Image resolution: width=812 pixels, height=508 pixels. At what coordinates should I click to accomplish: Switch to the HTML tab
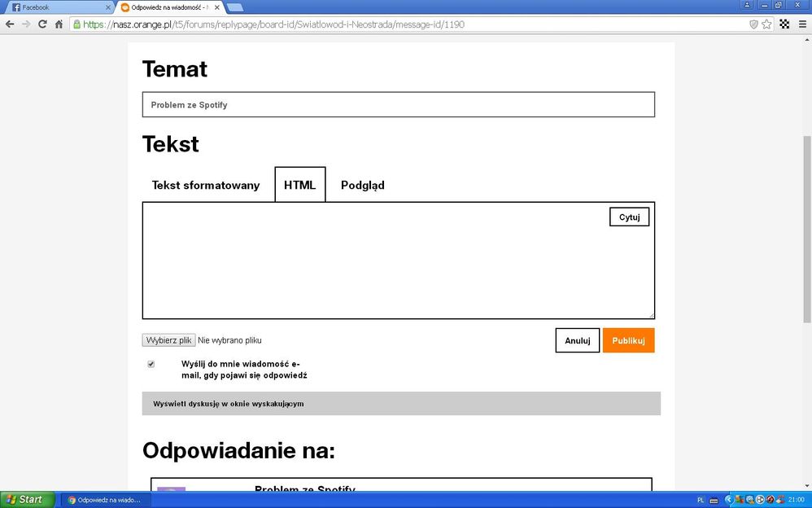tap(299, 185)
